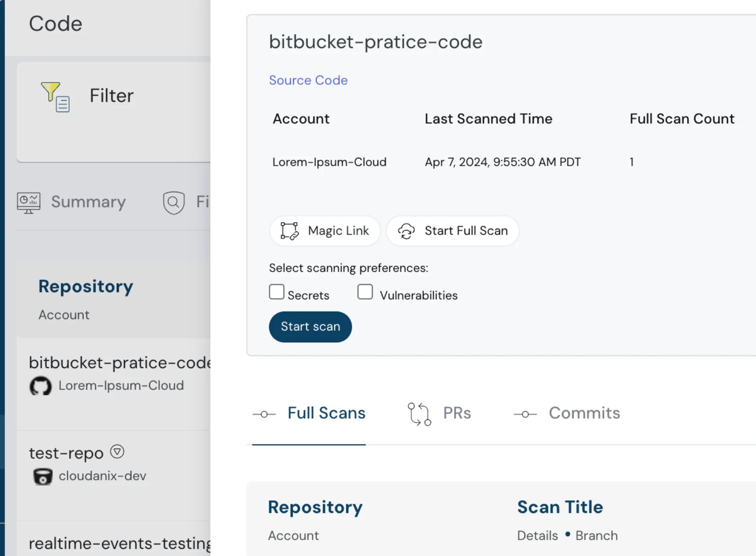
Task: Open the Source Code link
Action: (x=308, y=80)
